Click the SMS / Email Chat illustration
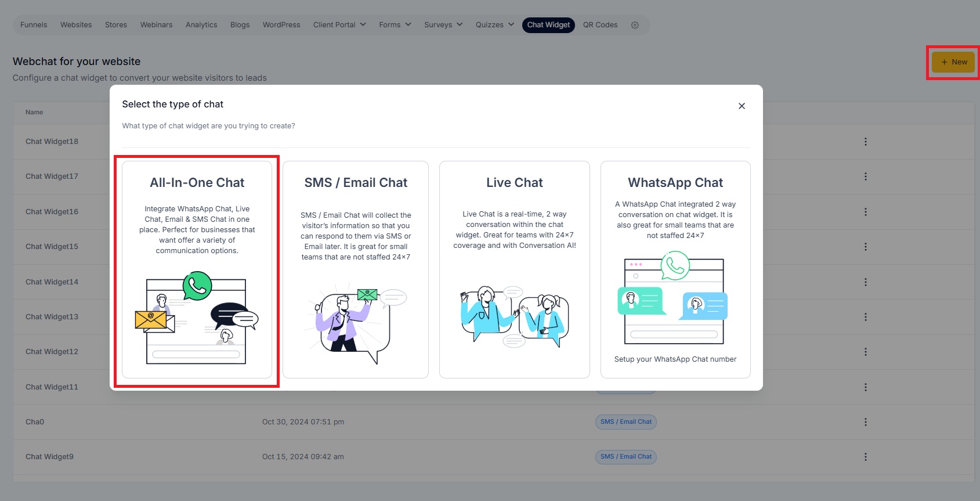Screen dimensions: 980x501 [x=356, y=324]
